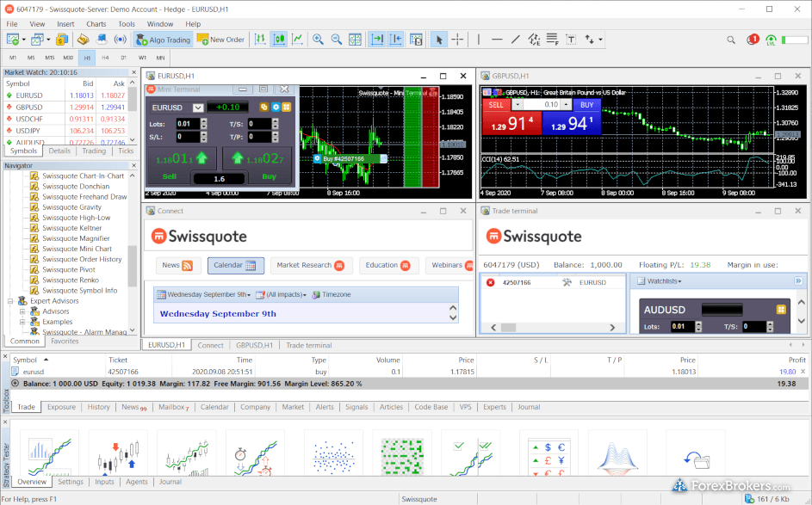This screenshot has width=812, height=505.
Task: Switch timeframe to M1
Action: coord(13,58)
